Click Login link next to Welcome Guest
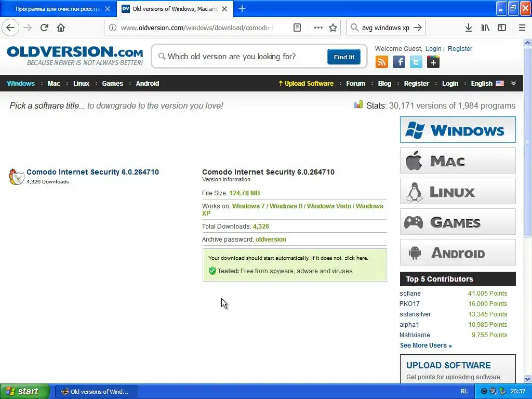Screen dimensions: 532x399 [x=433, y=48]
